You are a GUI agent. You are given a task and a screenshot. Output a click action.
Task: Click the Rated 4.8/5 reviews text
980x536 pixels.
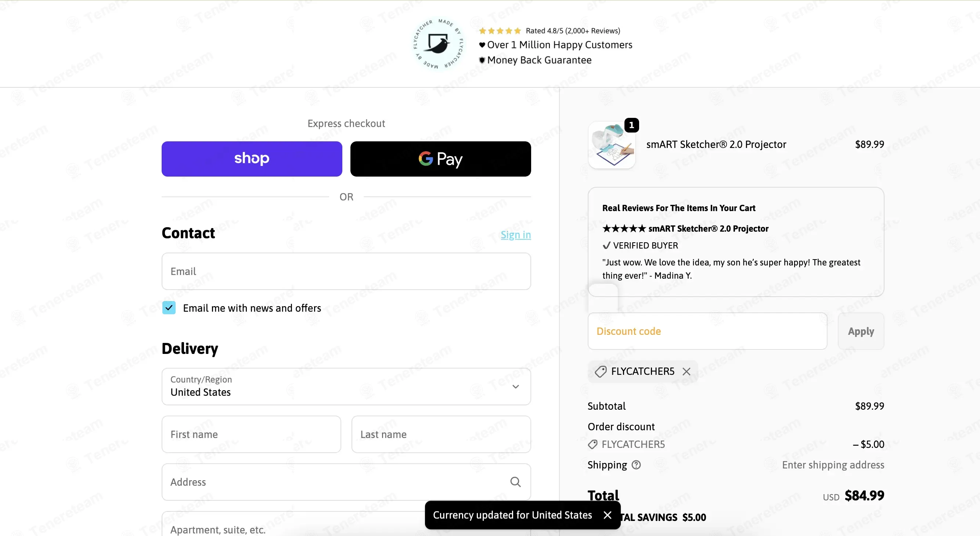click(x=573, y=31)
